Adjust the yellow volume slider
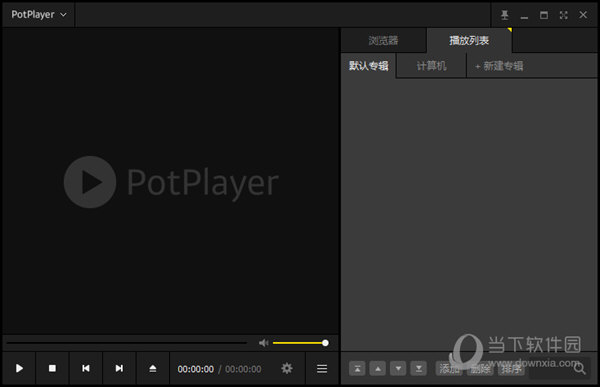Screen dimensions: 600x387 tap(300, 343)
